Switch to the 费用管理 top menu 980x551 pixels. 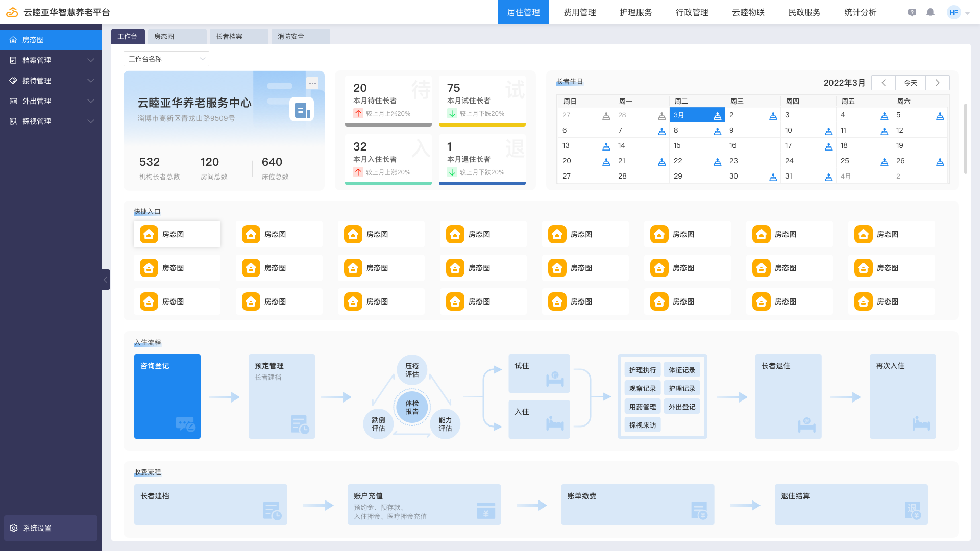click(579, 12)
